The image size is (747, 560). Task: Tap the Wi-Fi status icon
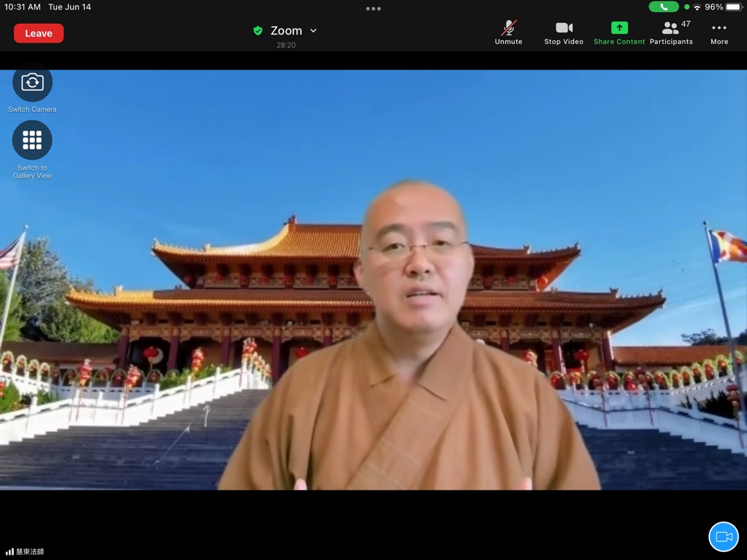coord(697,7)
